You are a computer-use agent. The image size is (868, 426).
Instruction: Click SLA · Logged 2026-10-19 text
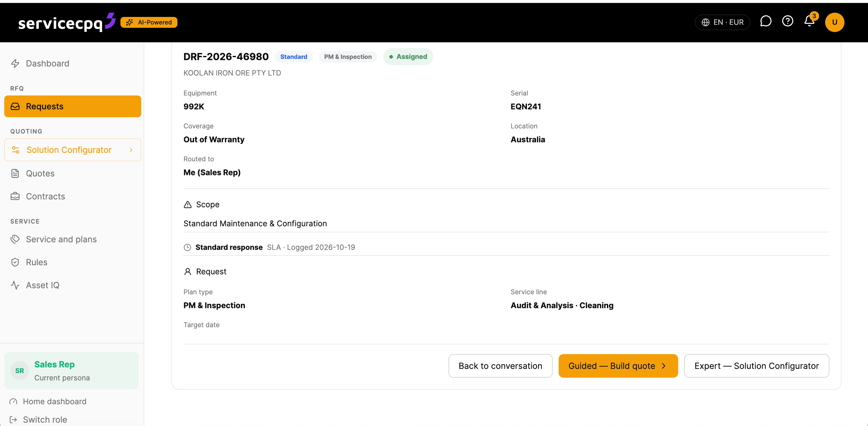click(311, 247)
